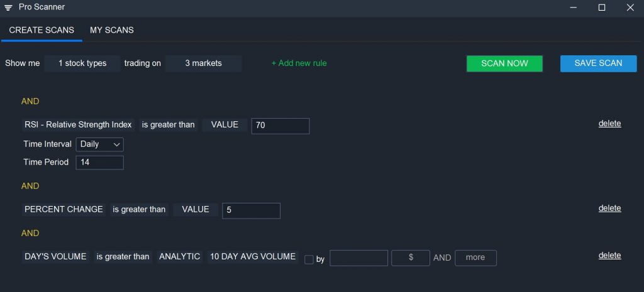Open the 3 markets selector
This screenshot has width=644, height=292.
pyautogui.click(x=203, y=63)
